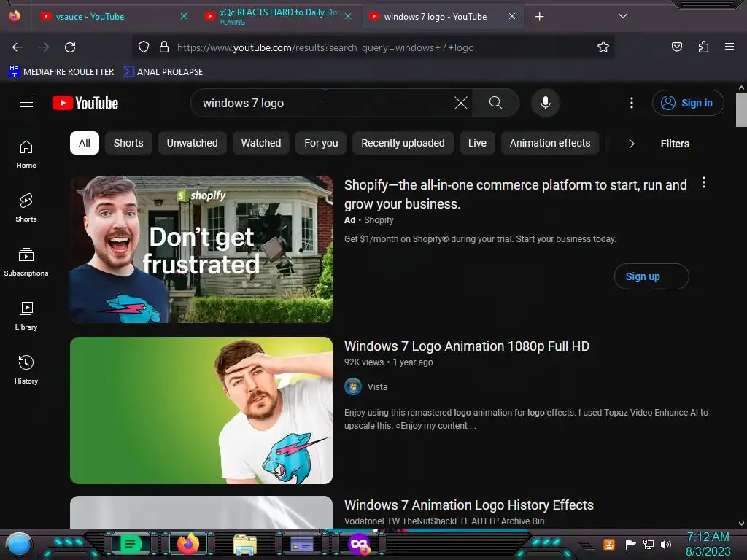Open YouTube settings three-dot menu

[632, 103]
